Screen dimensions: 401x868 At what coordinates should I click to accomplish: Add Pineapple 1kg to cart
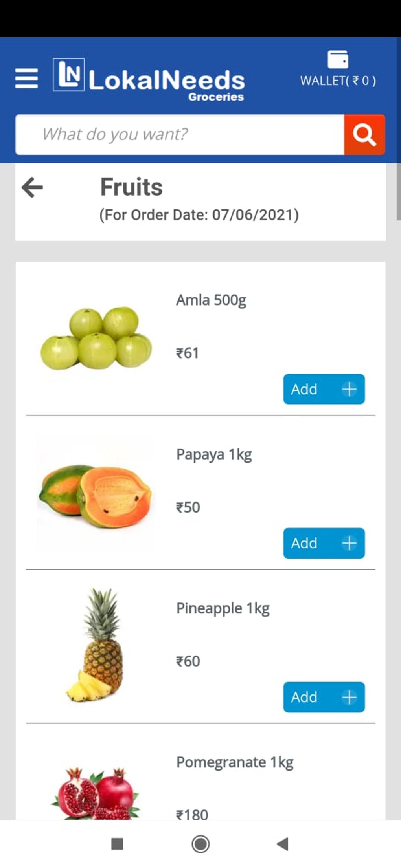(324, 697)
